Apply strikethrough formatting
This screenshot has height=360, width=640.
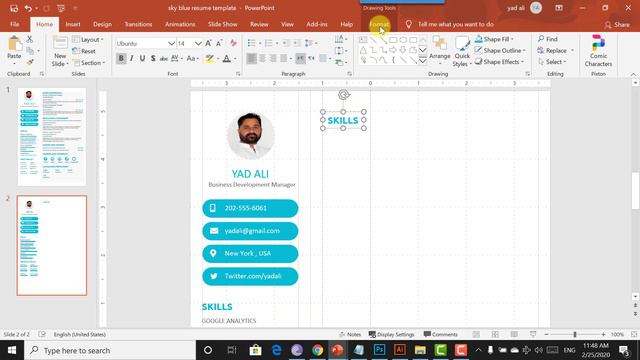pyautogui.click(x=164, y=58)
